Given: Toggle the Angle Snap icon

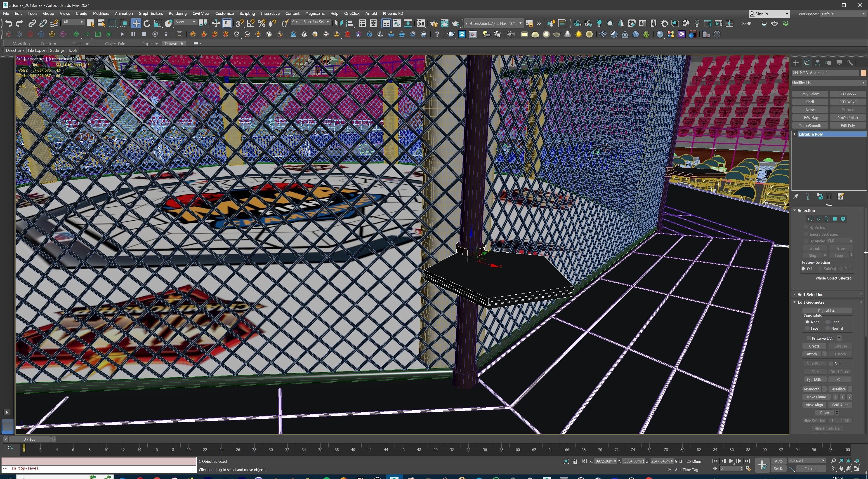Looking at the screenshot, I should point(250,23).
